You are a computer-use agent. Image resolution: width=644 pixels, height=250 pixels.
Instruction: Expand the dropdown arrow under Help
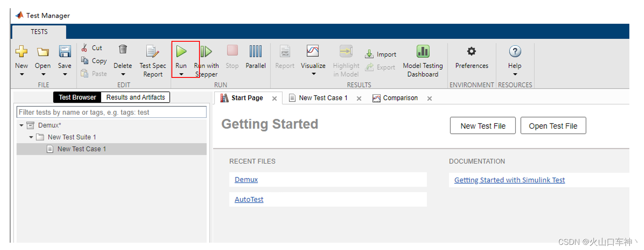[x=515, y=74]
